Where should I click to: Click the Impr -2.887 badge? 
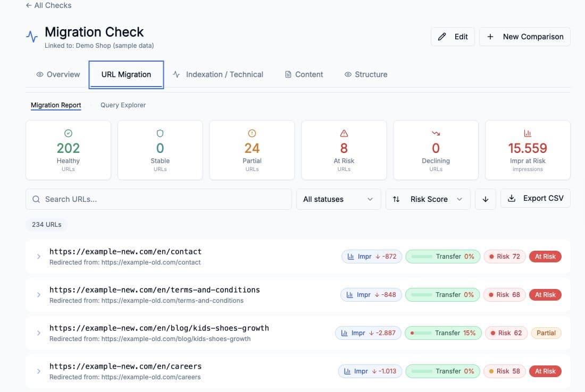coord(368,333)
